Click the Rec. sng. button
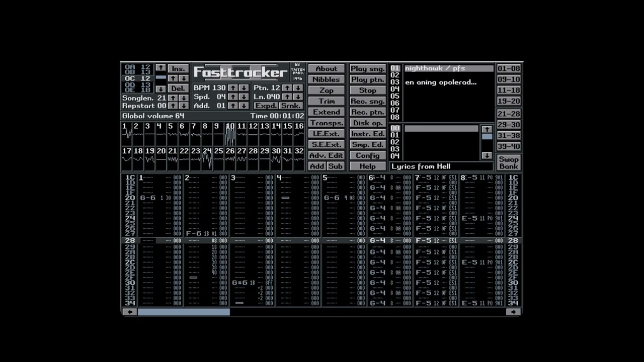The height and width of the screenshot is (362, 644). [367, 101]
